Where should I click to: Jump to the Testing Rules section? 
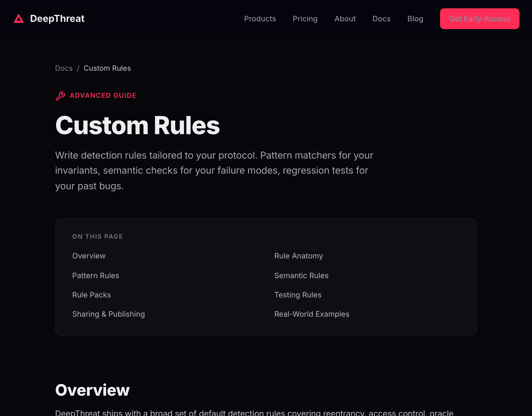(x=298, y=295)
